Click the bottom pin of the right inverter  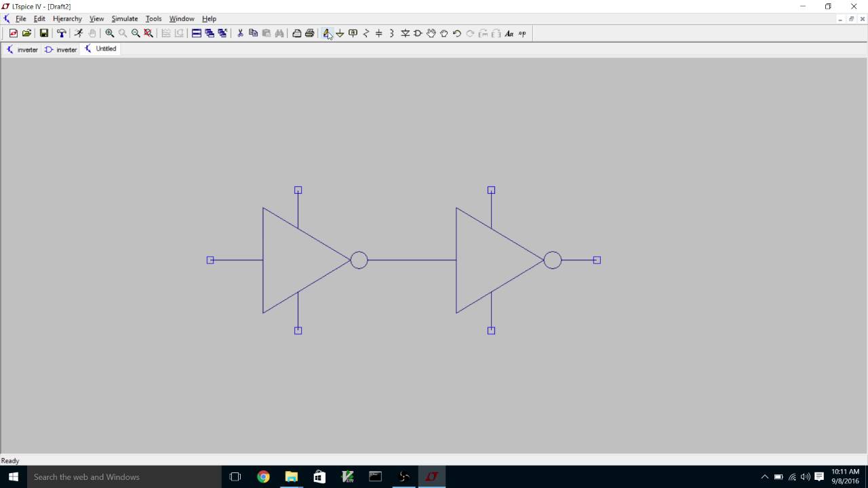(491, 331)
